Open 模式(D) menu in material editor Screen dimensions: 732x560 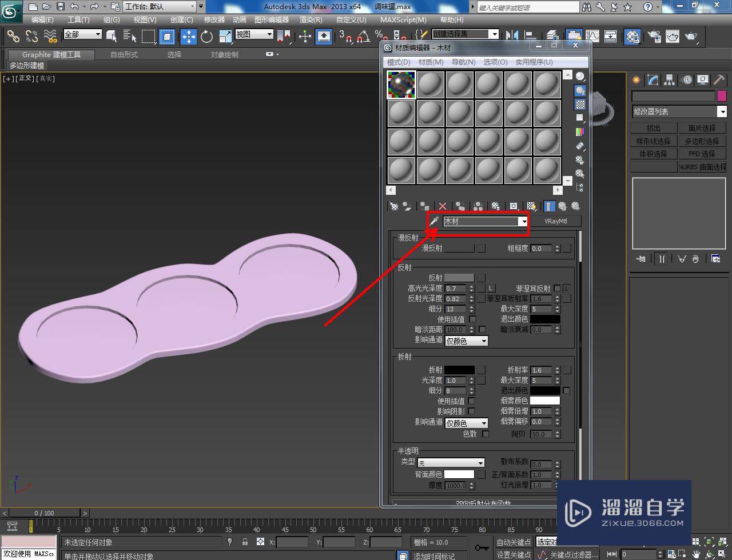pyautogui.click(x=399, y=62)
